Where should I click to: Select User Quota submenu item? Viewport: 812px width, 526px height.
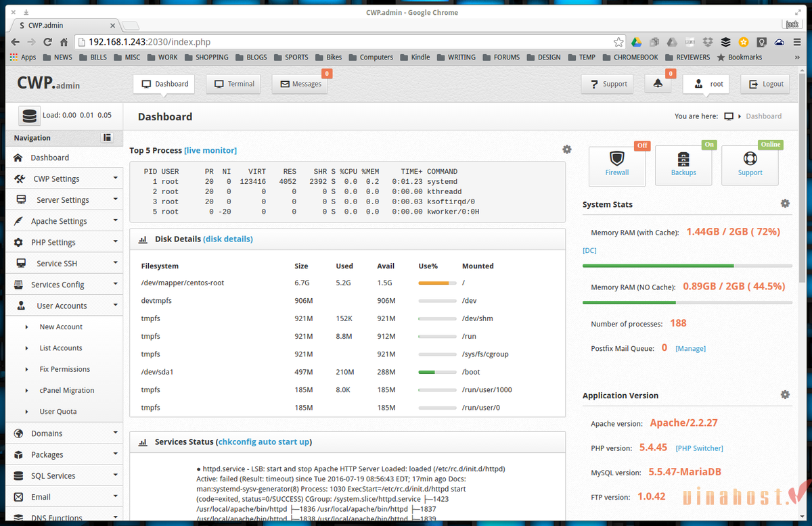click(58, 411)
